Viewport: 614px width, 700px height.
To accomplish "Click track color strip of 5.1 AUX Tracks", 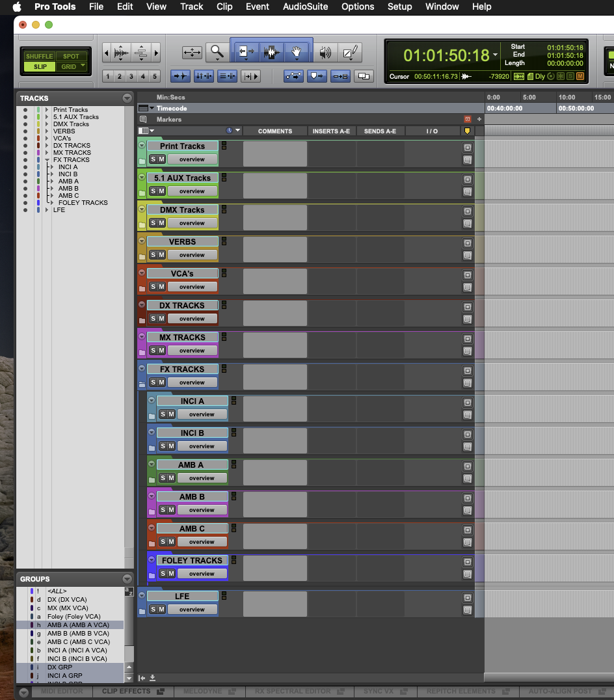I will (38, 117).
